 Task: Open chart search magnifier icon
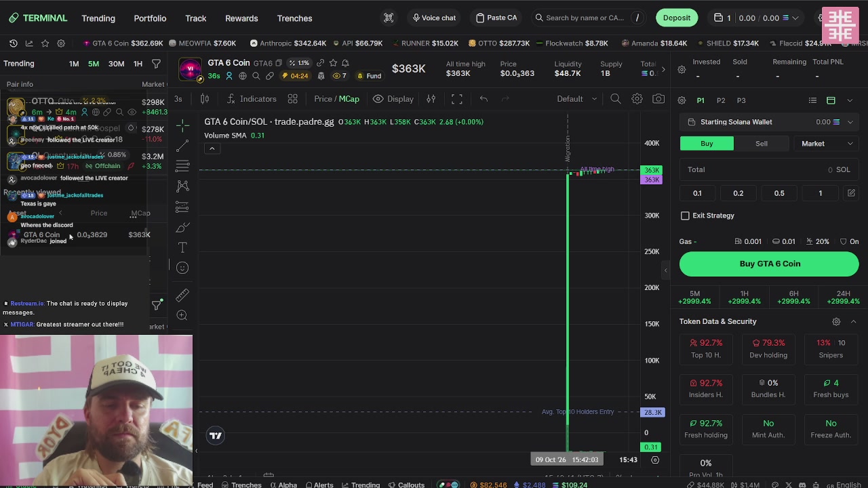[615, 99]
